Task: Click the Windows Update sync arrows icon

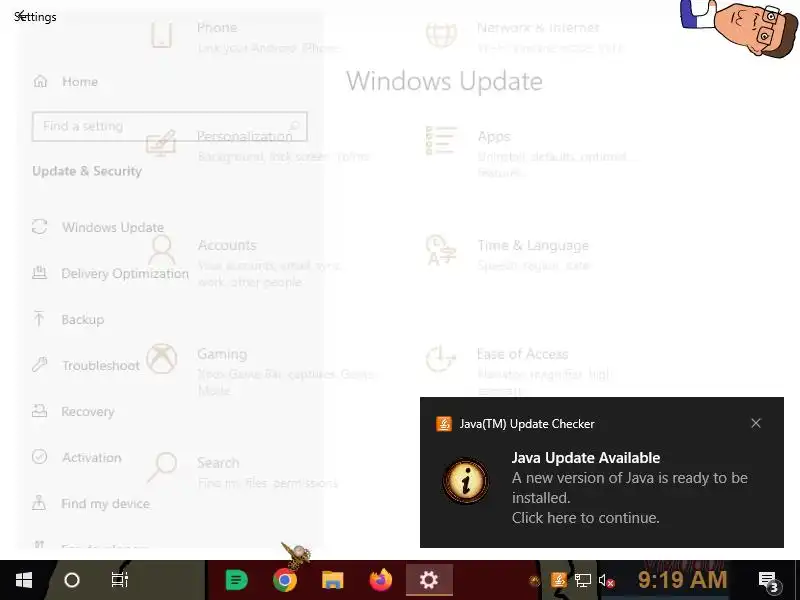Action: point(39,227)
